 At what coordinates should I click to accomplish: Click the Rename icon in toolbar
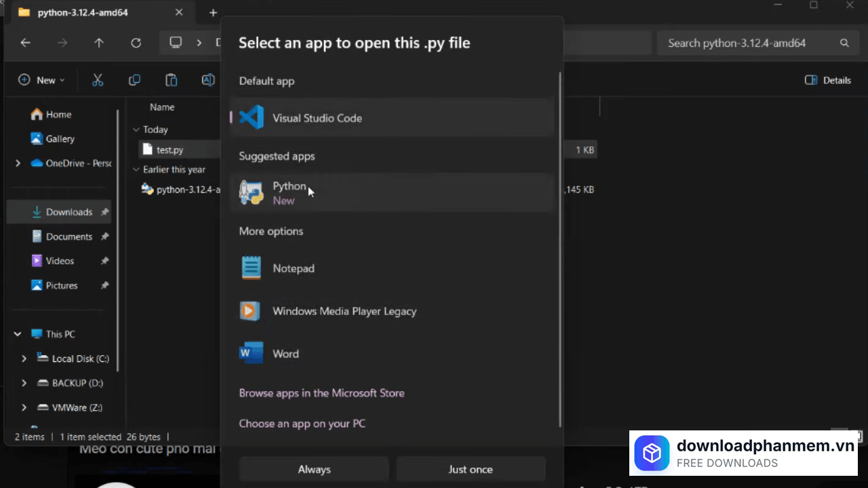click(208, 80)
